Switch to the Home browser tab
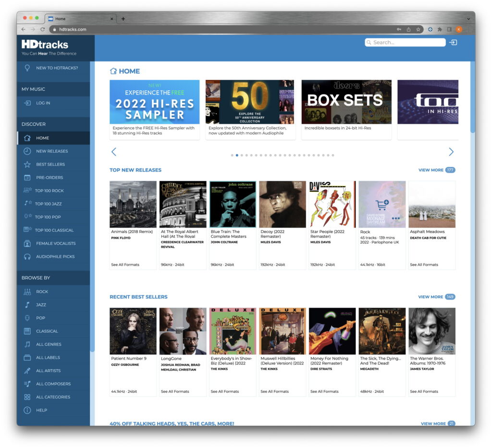This screenshot has height=448, width=492. [x=80, y=19]
